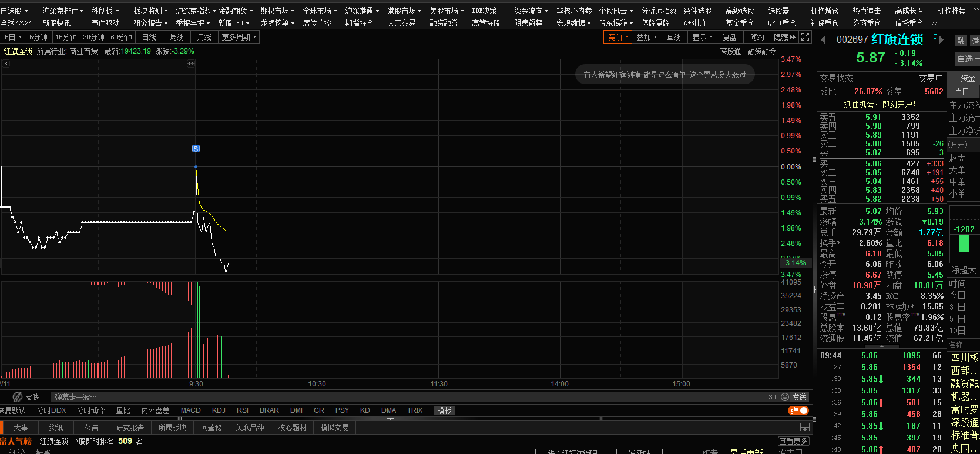Screen dimensions: 980x454
Task: Click the 融资融券 label above chart
Action: point(761,51)
